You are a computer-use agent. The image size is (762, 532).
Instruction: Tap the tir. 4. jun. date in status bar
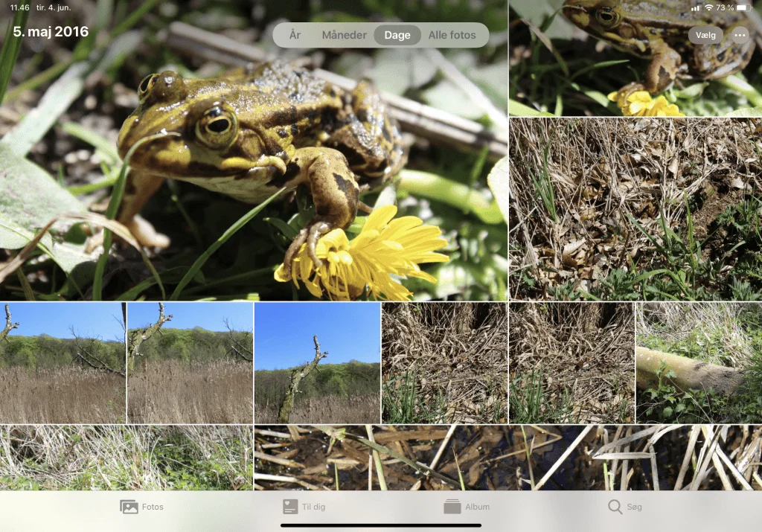pyautogui.click(x=54, y=7)
